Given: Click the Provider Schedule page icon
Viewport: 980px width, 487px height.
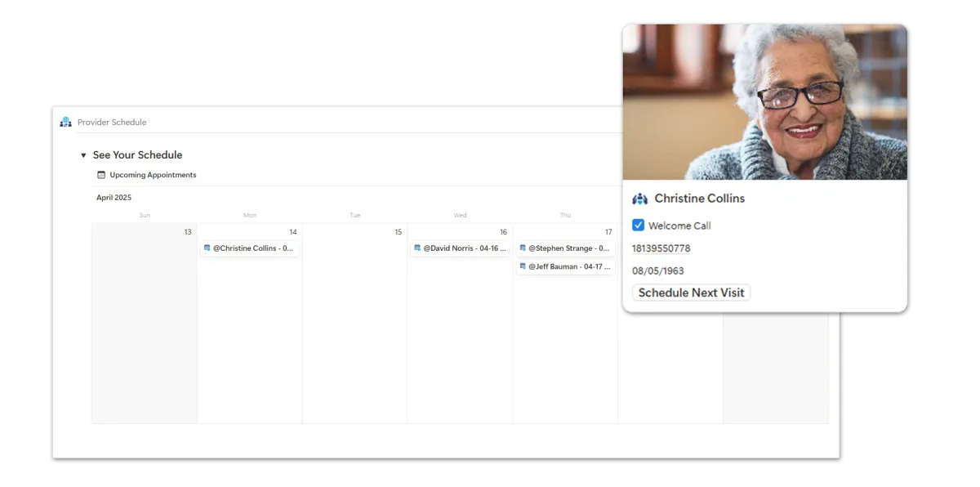Looking at the screenshot, I should (66, 122).
